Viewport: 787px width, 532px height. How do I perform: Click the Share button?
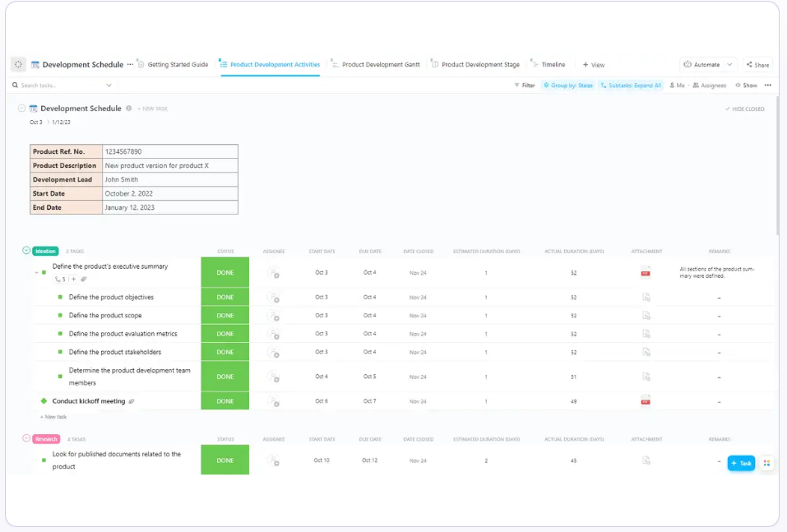click(757, 65)
